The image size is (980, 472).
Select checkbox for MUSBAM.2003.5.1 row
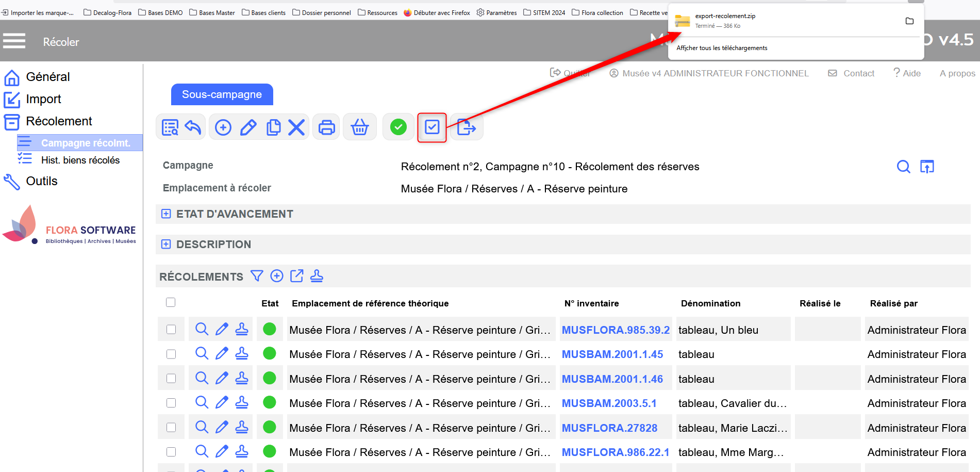(x=171, y=403)
